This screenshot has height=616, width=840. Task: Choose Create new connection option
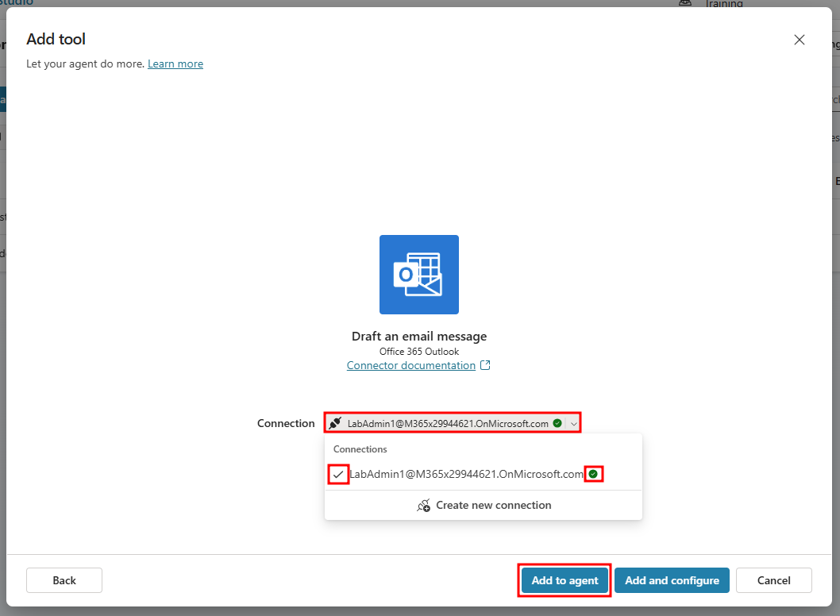(484, 505)
